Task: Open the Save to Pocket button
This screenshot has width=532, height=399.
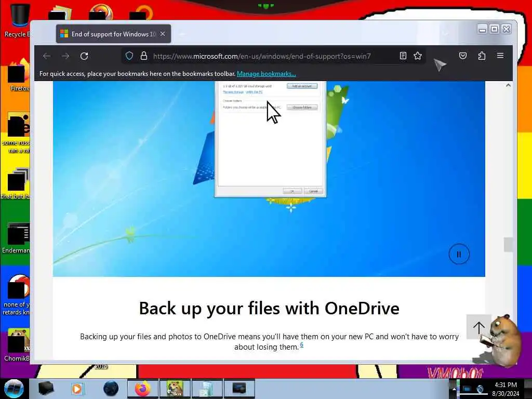Action: click(x=463, y=56)
